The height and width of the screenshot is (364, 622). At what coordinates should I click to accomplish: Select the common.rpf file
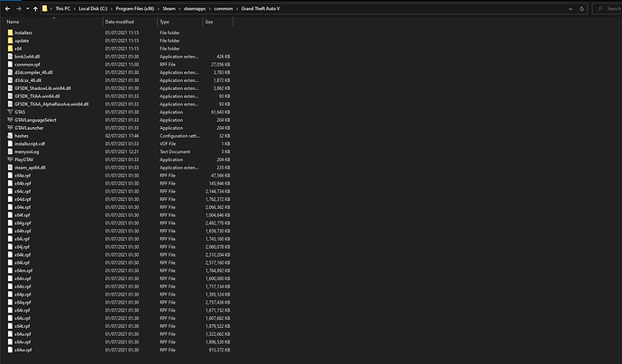pyautogui.click(x=27, y=64)
